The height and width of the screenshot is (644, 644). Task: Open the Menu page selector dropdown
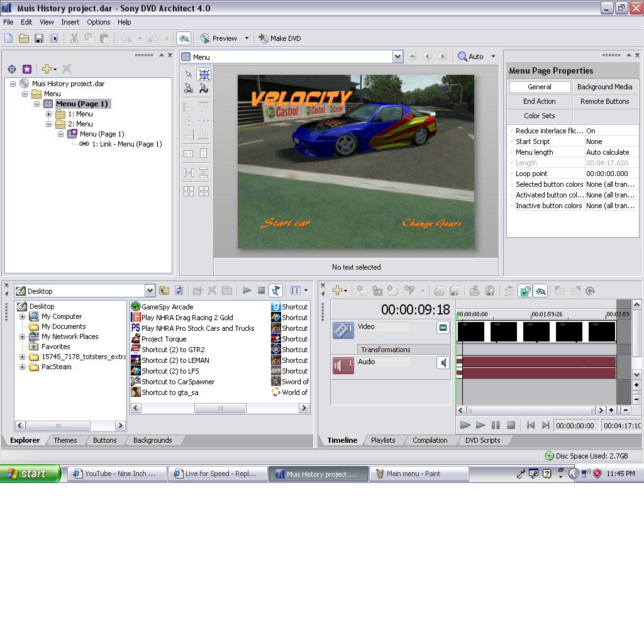[397, 57]
